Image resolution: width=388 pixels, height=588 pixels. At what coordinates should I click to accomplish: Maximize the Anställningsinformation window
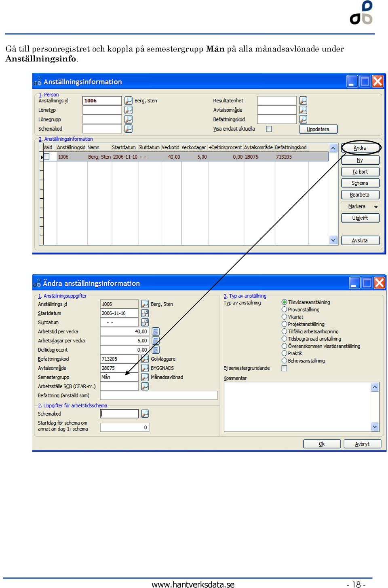click(365, 81)
